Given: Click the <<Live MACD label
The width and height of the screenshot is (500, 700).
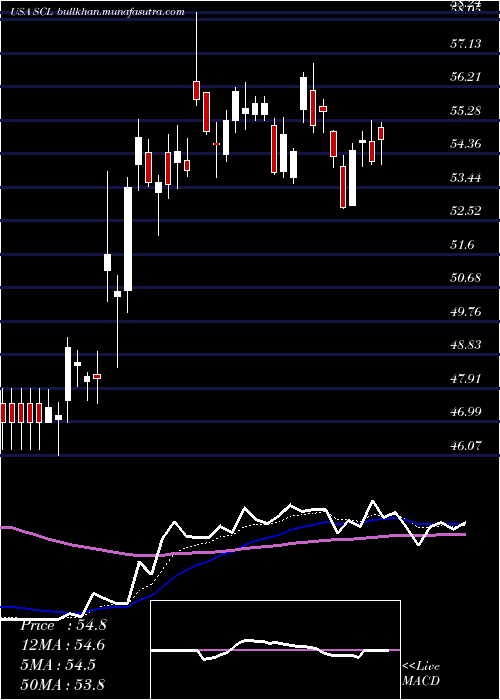Looking at the screenshot, I should pos(421,674).
